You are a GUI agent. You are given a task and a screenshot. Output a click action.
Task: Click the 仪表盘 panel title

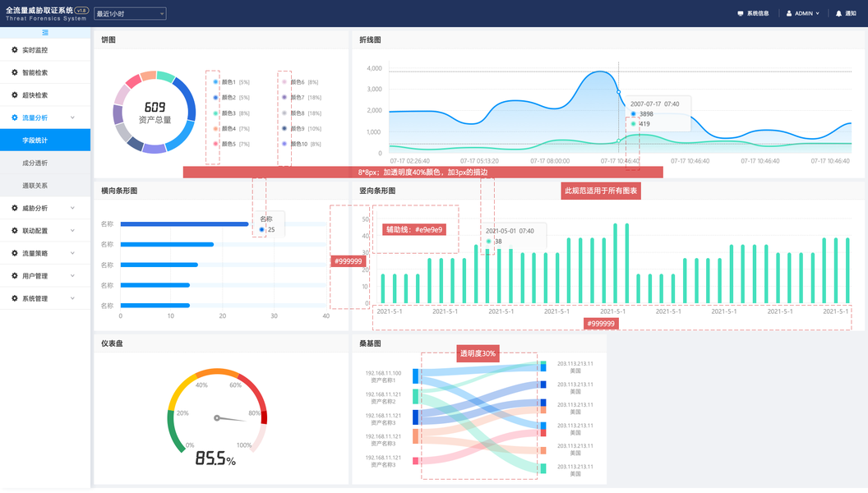point(112,343)
